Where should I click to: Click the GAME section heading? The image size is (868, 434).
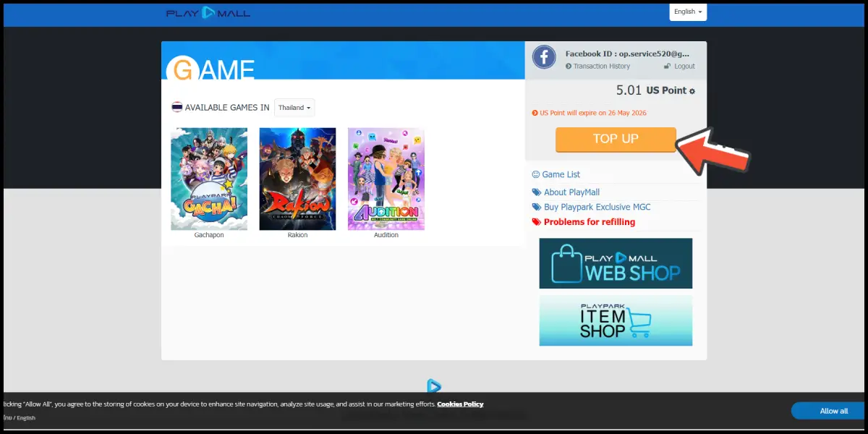point(210,69)
